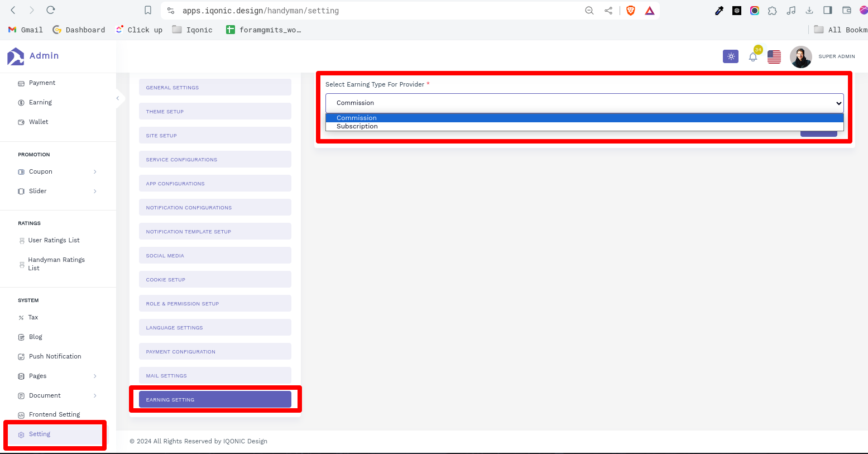Switch to App Configurations tab
This screenshot has height=454, width=868.
pos(215,183)
